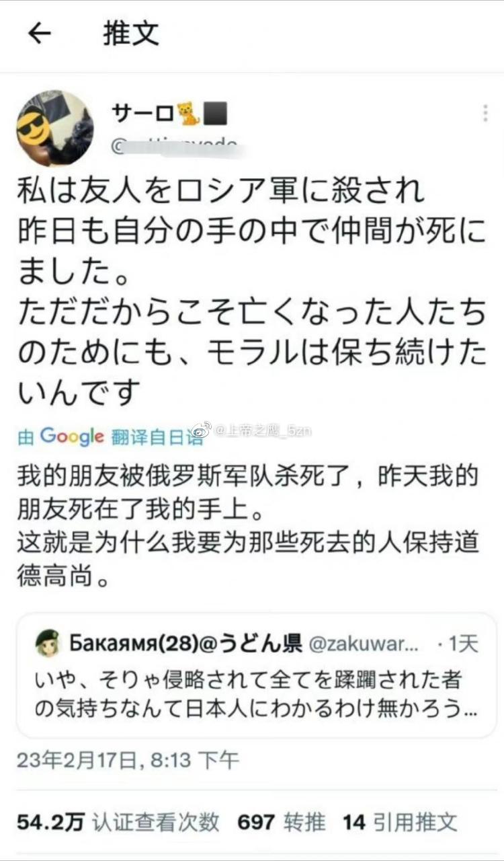View 54.2万 认证查看次数 stats

click(x=118, y=821)
